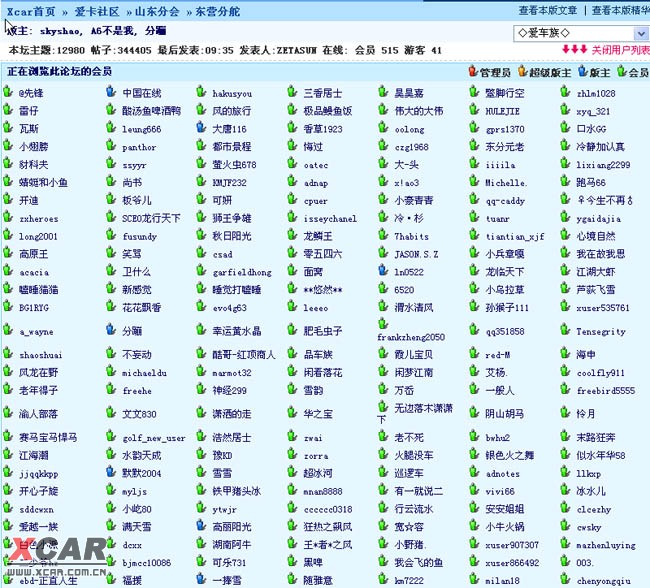This screenshot has width=650, height=588.
Task: Open the 东营分舵 breadcrumb link
Action: pos(218,12)
